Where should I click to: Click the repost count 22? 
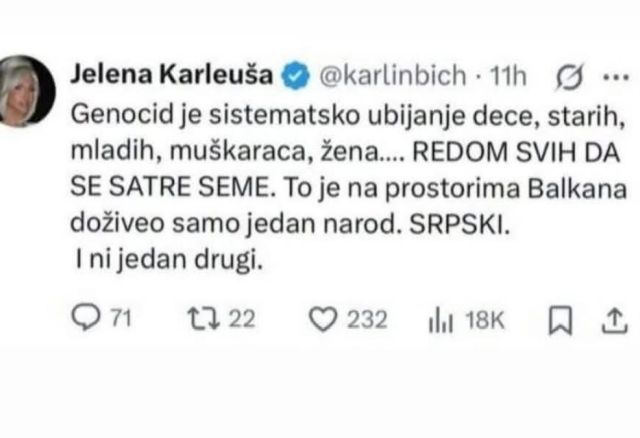pos(242,318)
